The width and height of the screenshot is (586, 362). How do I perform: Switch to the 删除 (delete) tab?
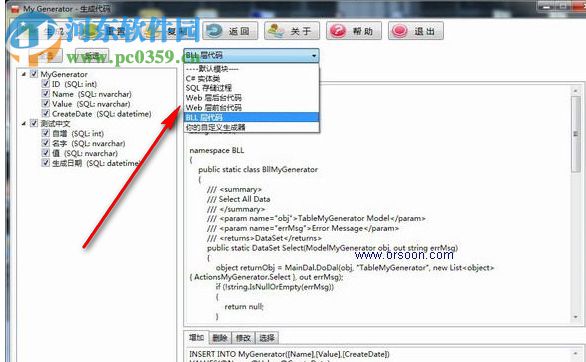coord(220,338)
